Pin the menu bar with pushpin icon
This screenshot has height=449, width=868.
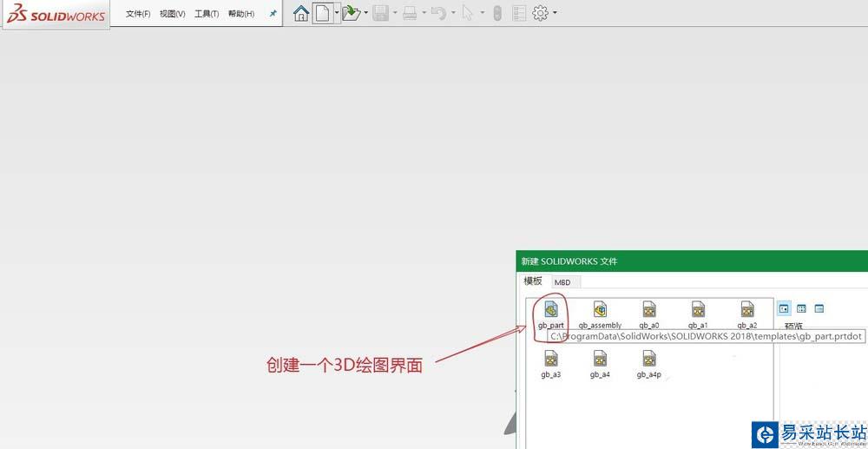(x=273, y=14)
